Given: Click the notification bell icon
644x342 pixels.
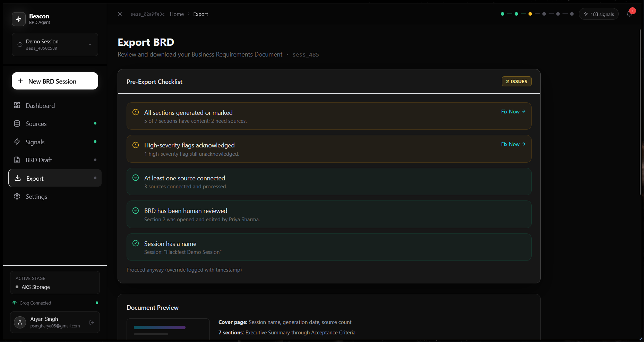Looking at the screenshot, I should click(x=629, y=14).
